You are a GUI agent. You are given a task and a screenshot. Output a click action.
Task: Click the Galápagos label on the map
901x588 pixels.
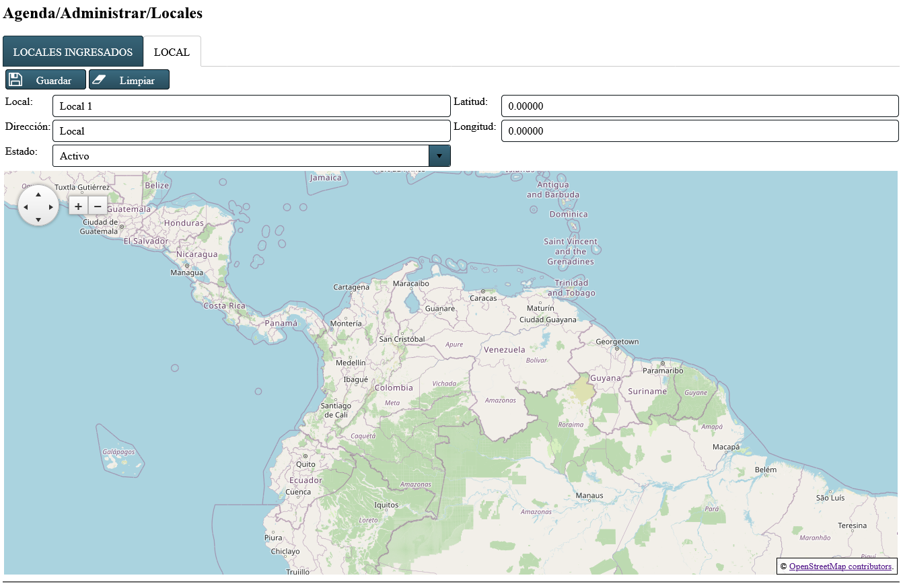coord(119,451)
